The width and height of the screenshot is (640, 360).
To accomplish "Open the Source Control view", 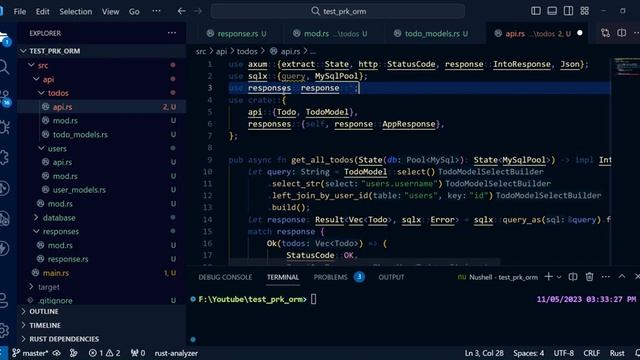I will click(4, 98).
